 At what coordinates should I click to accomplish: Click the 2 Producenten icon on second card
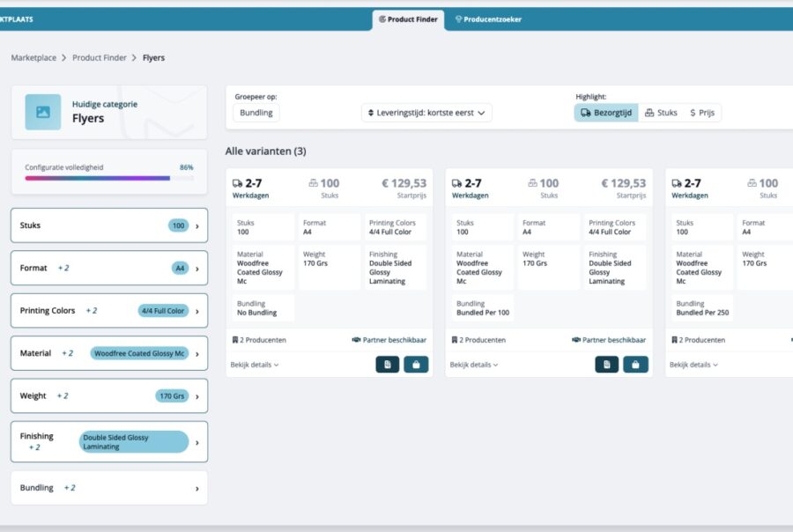pyautogui.click(x=455, y=340)
